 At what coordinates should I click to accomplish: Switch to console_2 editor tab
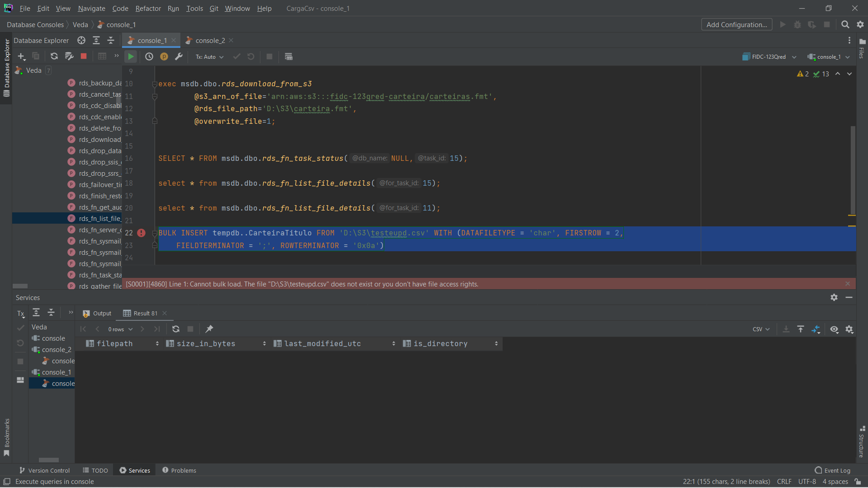(x=210, y=40)
